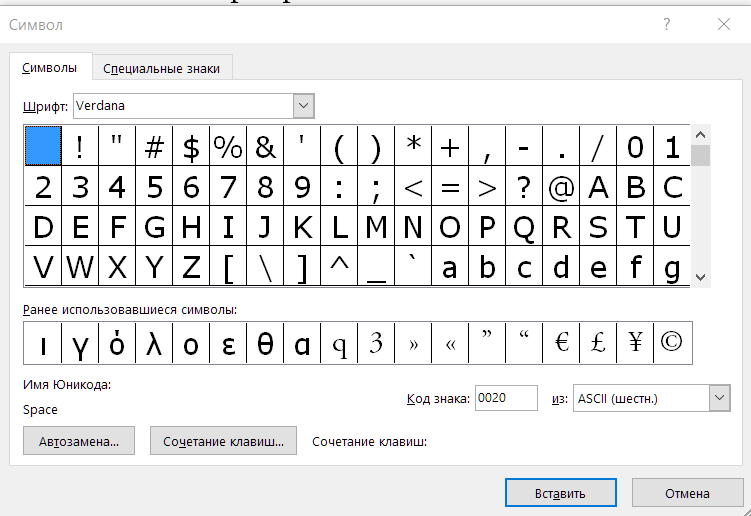Screen dimensions: 751x516
Task: Select the digit 0 symbol
Action: point(635,146)
